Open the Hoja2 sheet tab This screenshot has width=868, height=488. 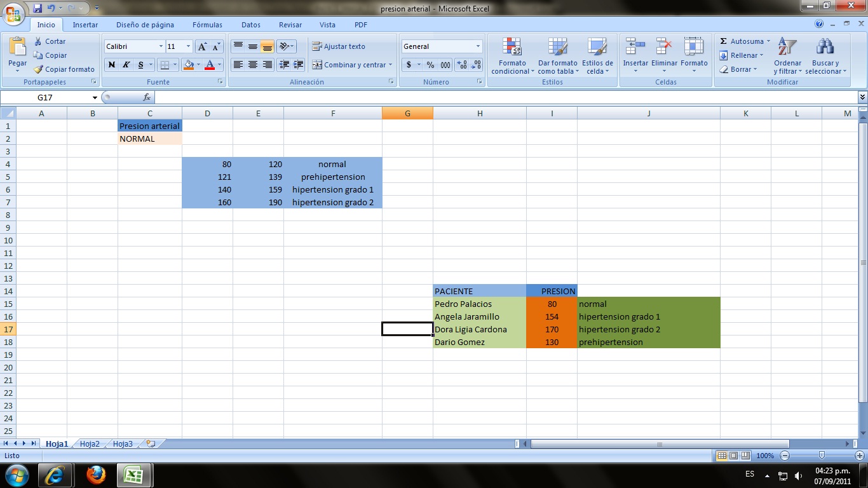point(89,444)
